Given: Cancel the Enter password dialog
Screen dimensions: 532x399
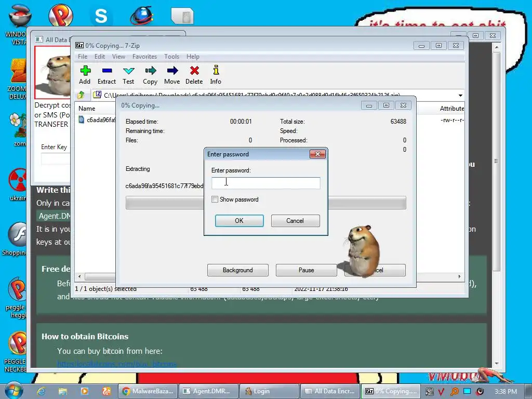Looking at the screenshot, I should (x=295, y=220).
